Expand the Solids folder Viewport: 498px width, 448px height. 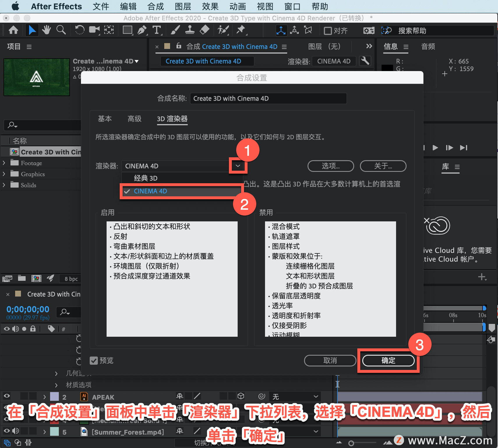coord(4,185)
